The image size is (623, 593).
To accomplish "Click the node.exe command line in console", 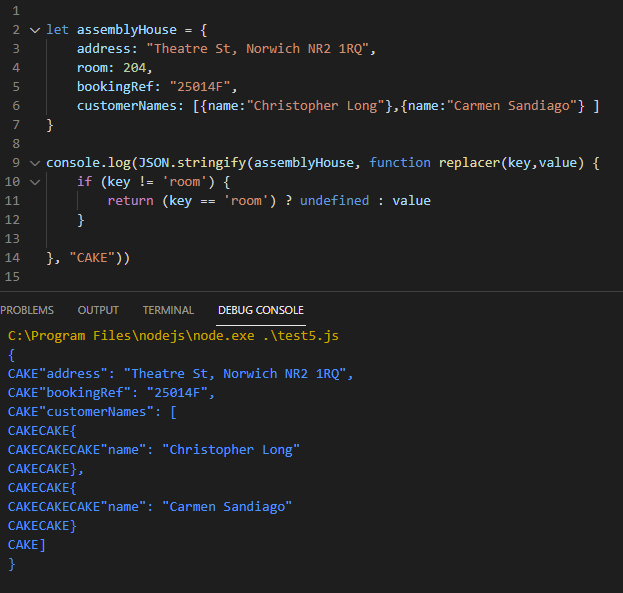I will 173,336.
